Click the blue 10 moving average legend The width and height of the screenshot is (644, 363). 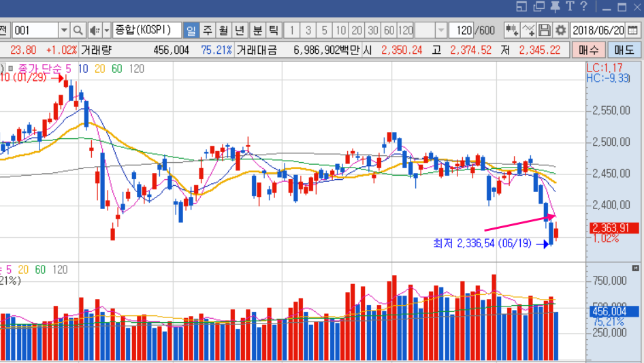point(83,69)
